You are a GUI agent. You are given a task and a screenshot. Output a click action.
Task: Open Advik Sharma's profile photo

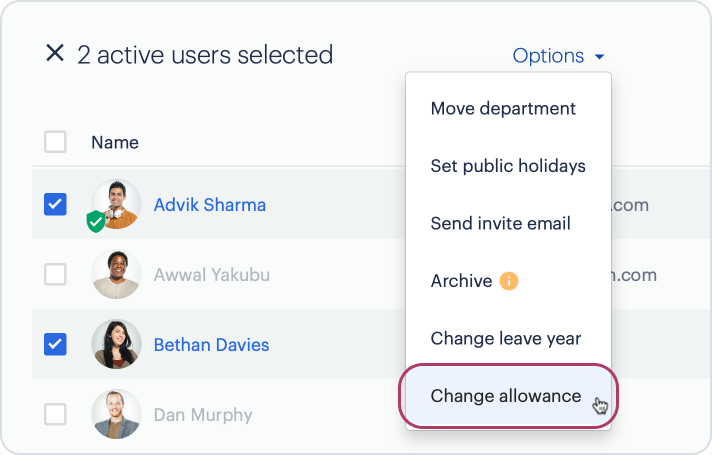click(116, 204)
